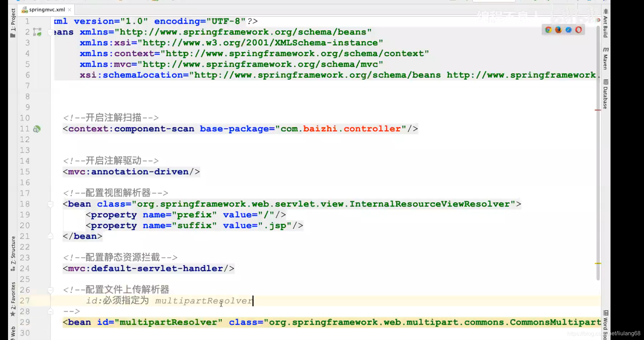This screenshot has width=644, height=340.
Task: Click the mvc:default-servlet-handler tag
Action: (x=149, y=269)
